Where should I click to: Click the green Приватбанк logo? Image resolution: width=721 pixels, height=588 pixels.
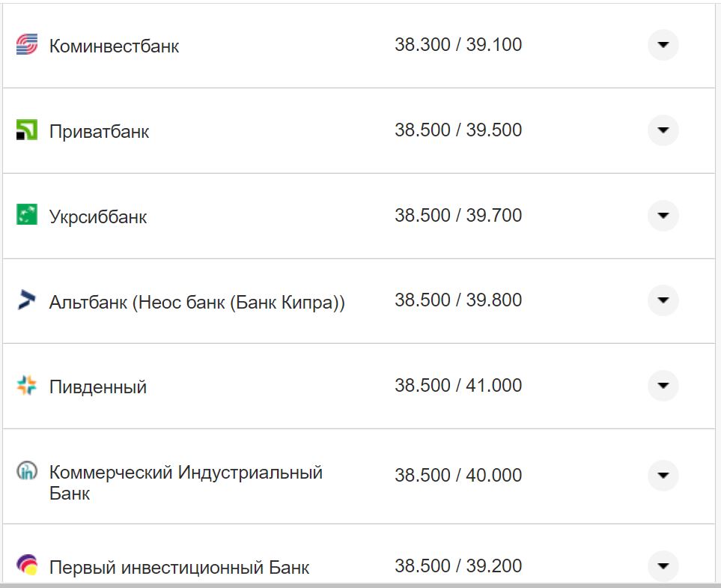pyautogui.click(x=26, y=130)
